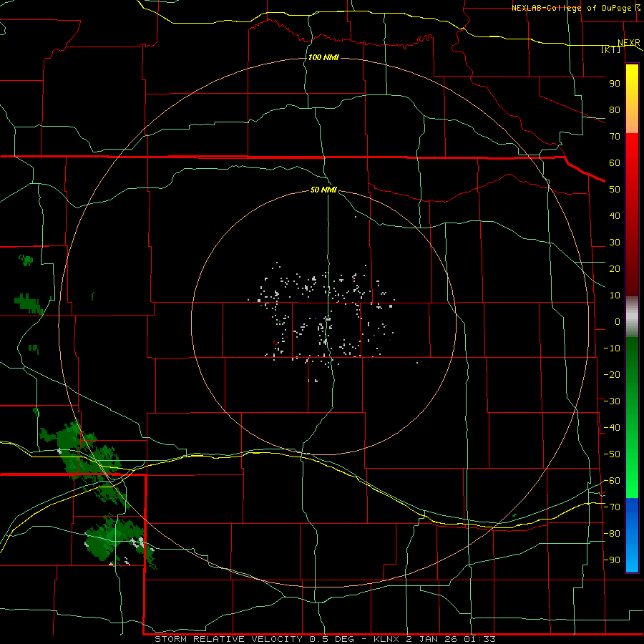Click the positive 70 knots scale value
This screenshot has width=644, height=644.
pyautogui.click(x=615, y=137)
